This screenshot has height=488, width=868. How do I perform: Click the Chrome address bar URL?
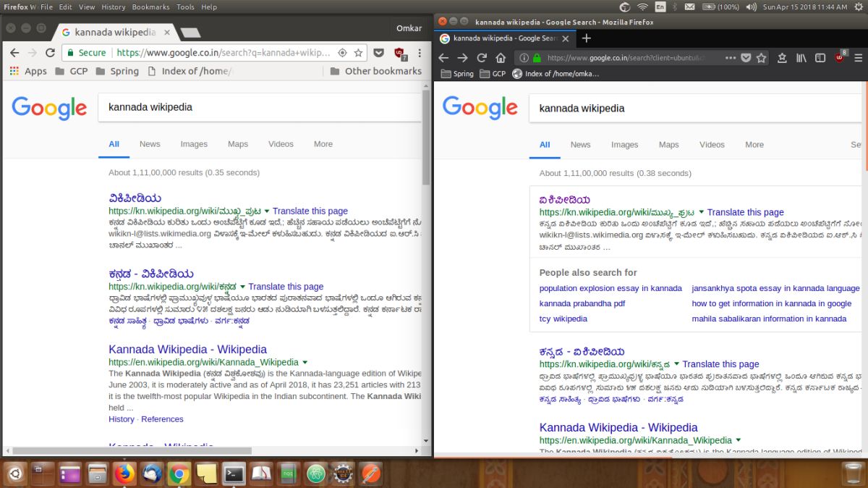coord(223,53)
